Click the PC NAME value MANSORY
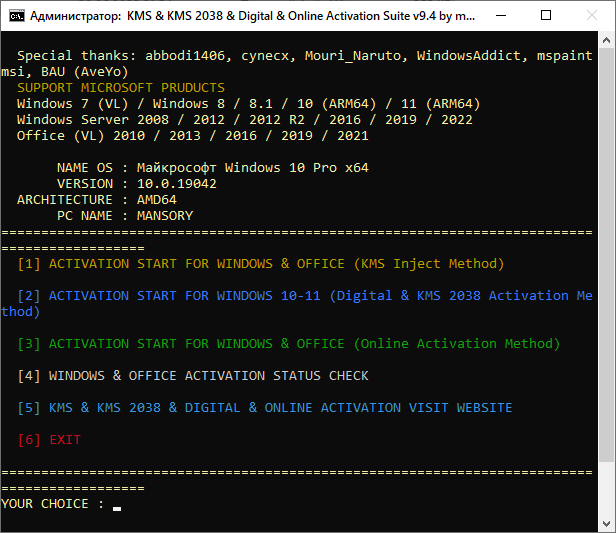616x533 pixels. tap(165, 216)
